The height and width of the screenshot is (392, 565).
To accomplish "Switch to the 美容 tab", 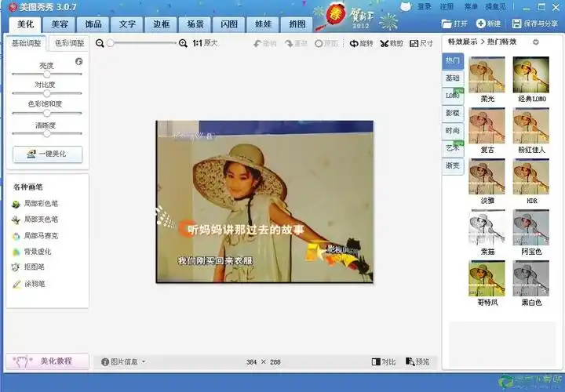I will pos(59,24).
